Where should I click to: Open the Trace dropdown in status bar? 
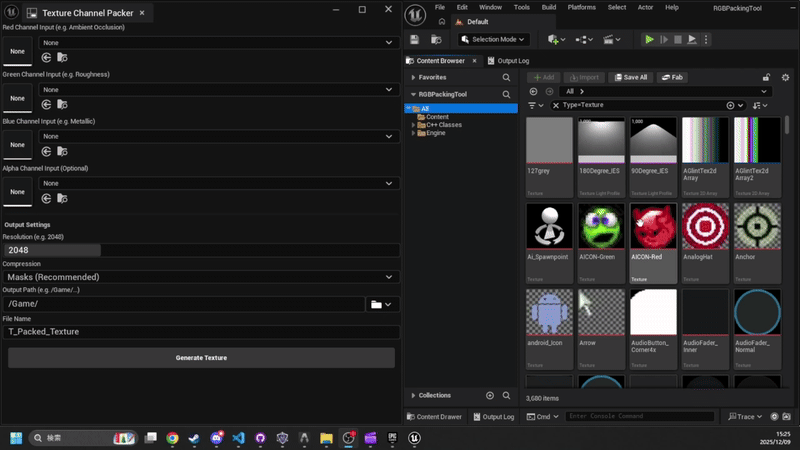coord(745,417)
